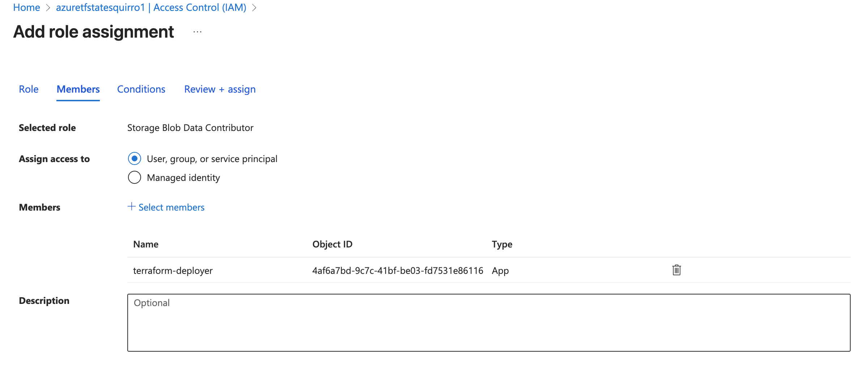868x390 pixels.
Task: Focus the Description optional text box
Action: tap(489, 322)
